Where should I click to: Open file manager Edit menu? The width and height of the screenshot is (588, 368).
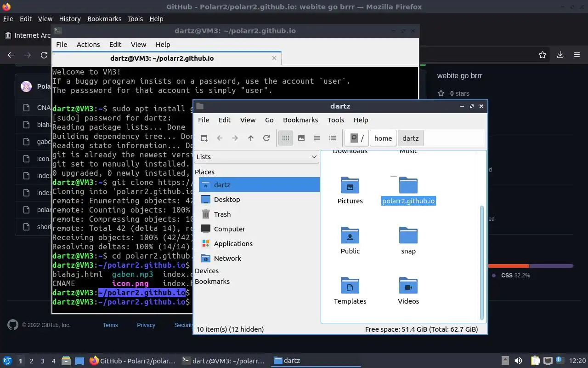[225, 120]
